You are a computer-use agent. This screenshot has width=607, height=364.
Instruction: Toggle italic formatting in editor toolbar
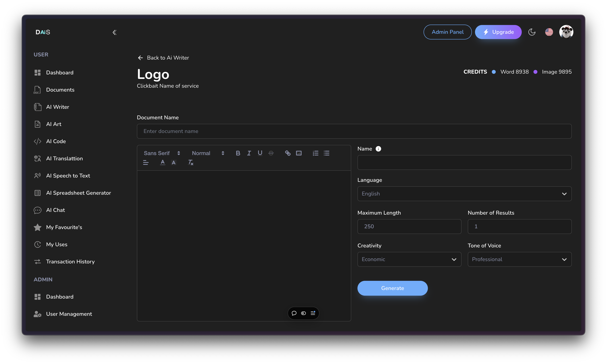pyautogui.click(x=249, y=153)
